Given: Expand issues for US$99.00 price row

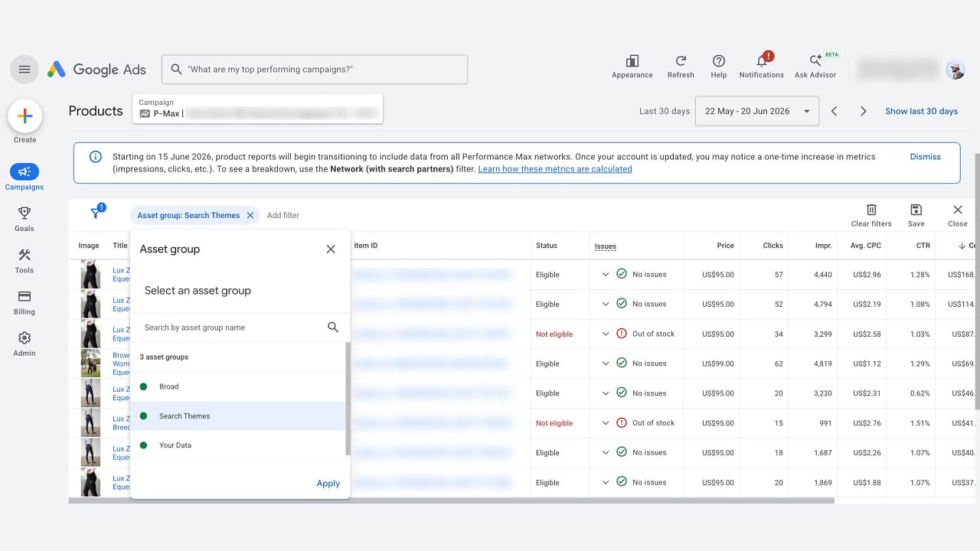Looking at the screenshot, I should pos(605,364).
